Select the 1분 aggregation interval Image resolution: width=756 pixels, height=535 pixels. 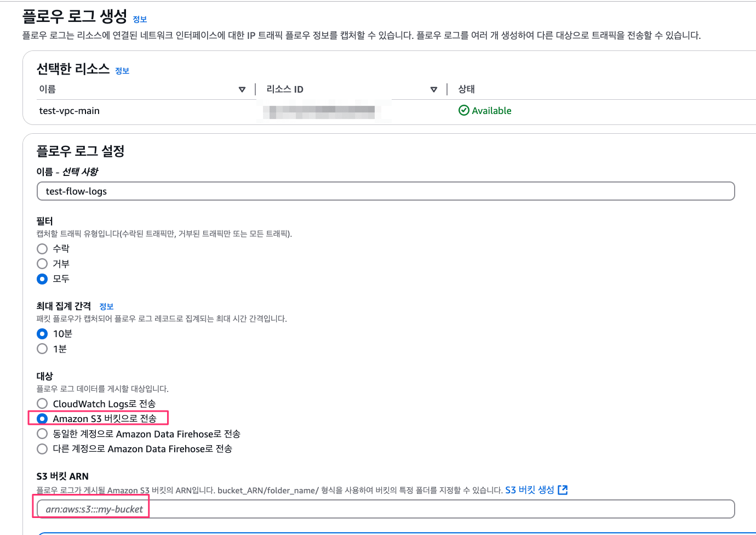(x=42, y=349)
